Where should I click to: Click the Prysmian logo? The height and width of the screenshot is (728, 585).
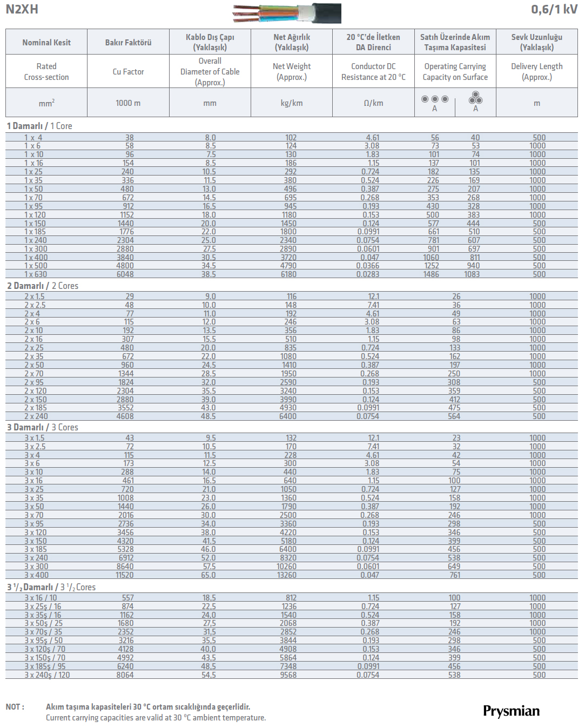pyautogui.click(x=511, y=711)
